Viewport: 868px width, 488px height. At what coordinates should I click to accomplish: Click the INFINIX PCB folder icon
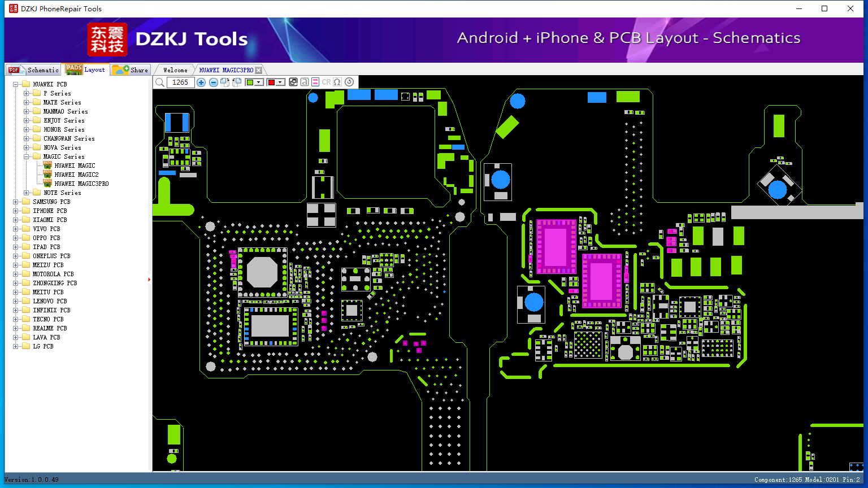(x=26, y=310)
